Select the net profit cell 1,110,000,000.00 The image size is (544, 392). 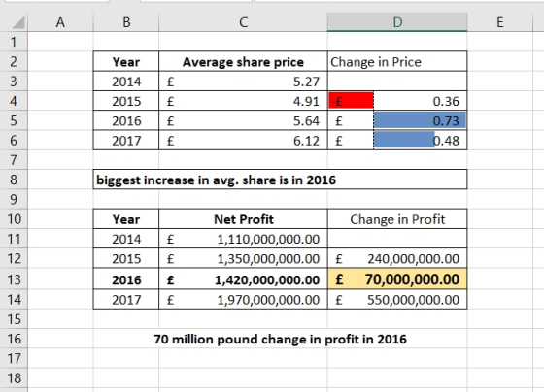click(x=243, y=239)
